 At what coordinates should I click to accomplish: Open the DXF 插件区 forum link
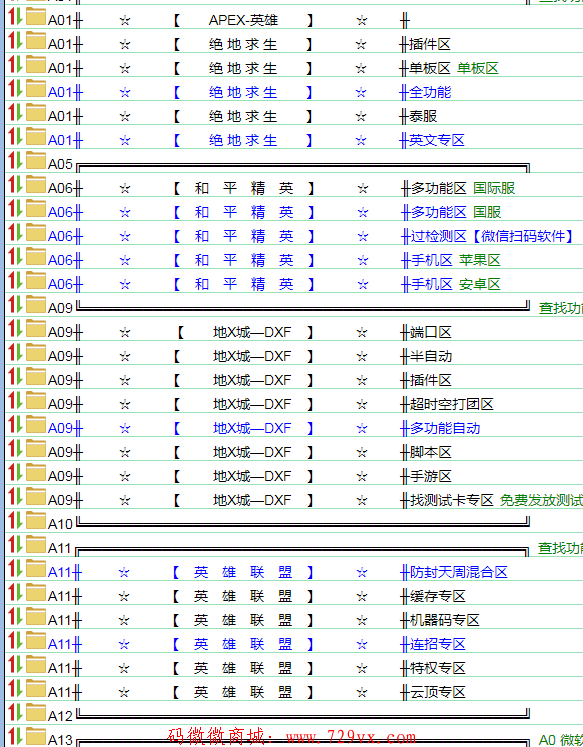250,380
